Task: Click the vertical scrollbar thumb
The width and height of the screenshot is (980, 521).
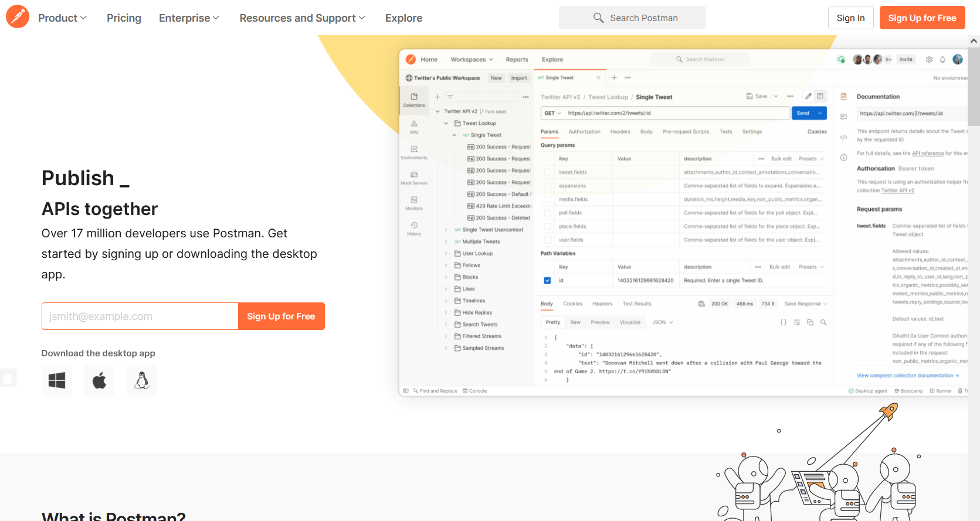Action: [x=974, y=87]
